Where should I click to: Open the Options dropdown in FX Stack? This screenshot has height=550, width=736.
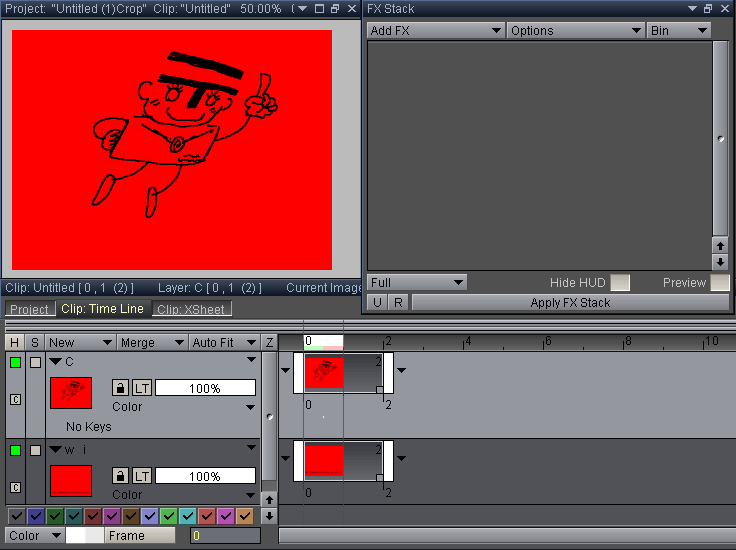pos(575,31)
